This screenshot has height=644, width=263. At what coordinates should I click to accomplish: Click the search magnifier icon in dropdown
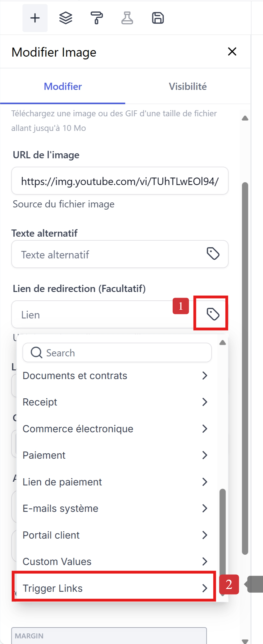pyautogui.click(x=36, y=353)
